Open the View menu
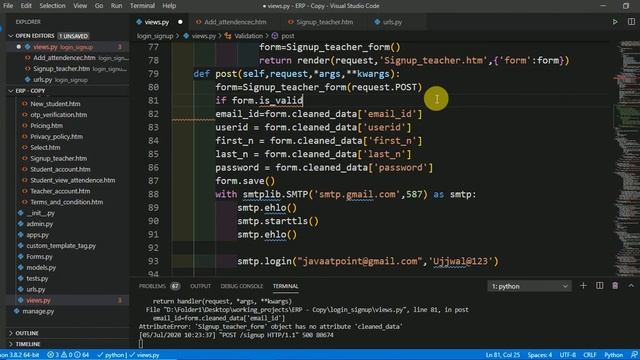The image size is (640, 360). click(80, 6)
